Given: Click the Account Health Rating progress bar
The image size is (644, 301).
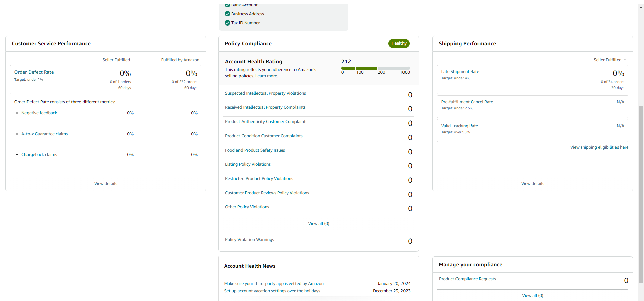Looking at the screenshot, I should pos(376,68).
